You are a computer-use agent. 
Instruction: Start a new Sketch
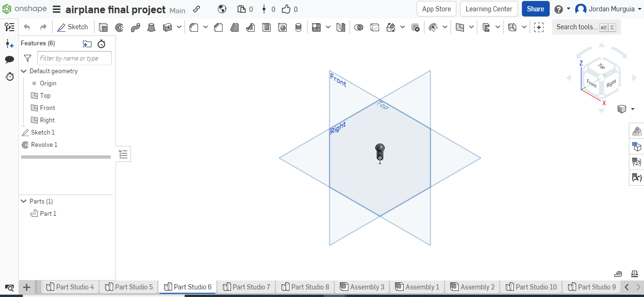pos(73,27)
